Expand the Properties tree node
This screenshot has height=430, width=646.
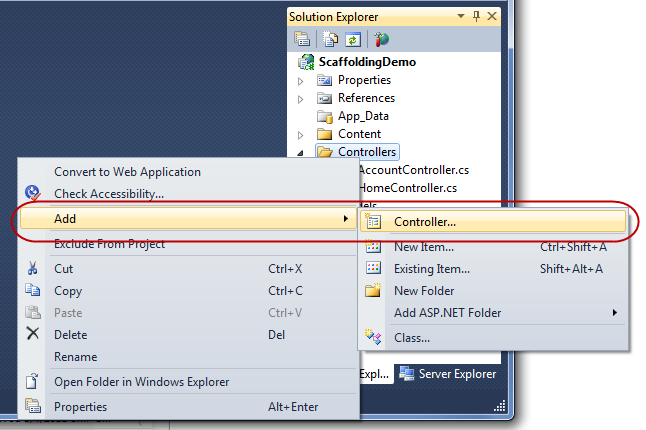(x=301, y=81)
